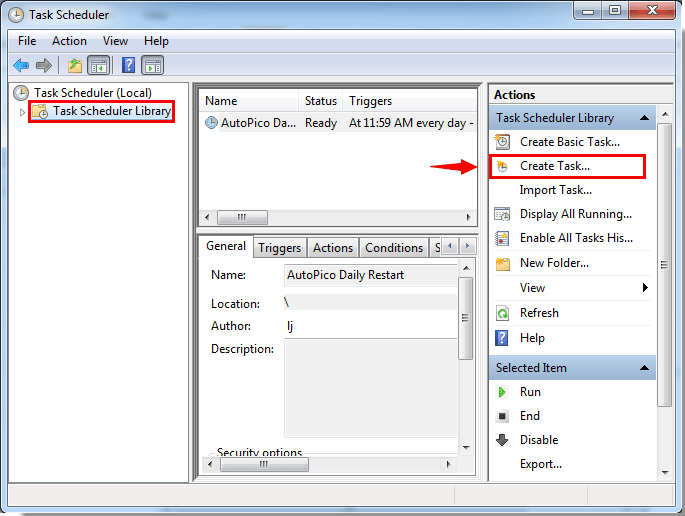Collapse the Task Scheduler Library actions section
Viewport: 685px width, 516px height.
pos(644,118)
